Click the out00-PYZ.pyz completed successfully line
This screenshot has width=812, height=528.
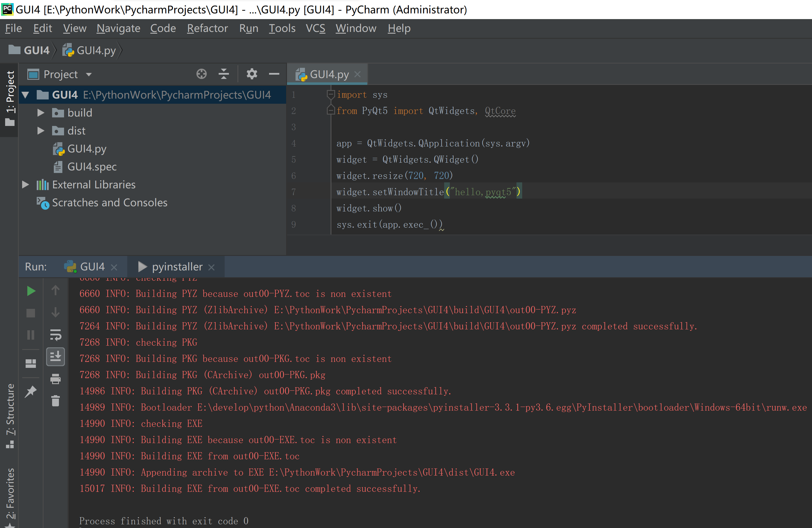tap(388, 327)
